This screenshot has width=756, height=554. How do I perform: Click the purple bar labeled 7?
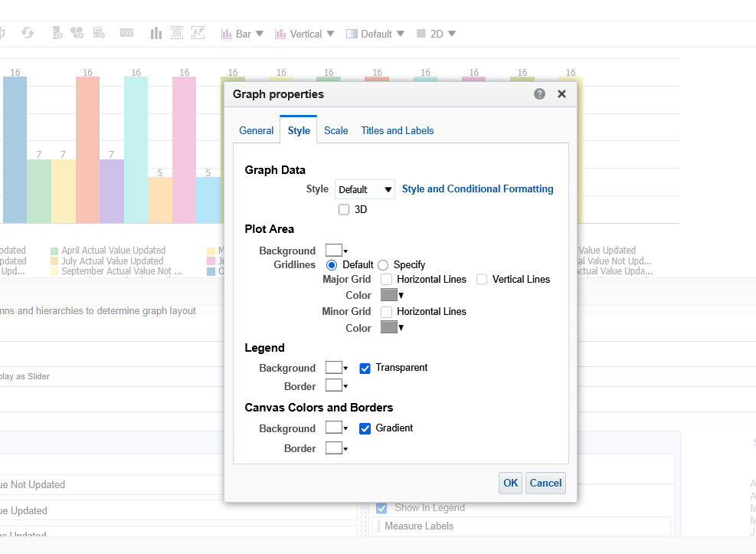pos(112,191)
